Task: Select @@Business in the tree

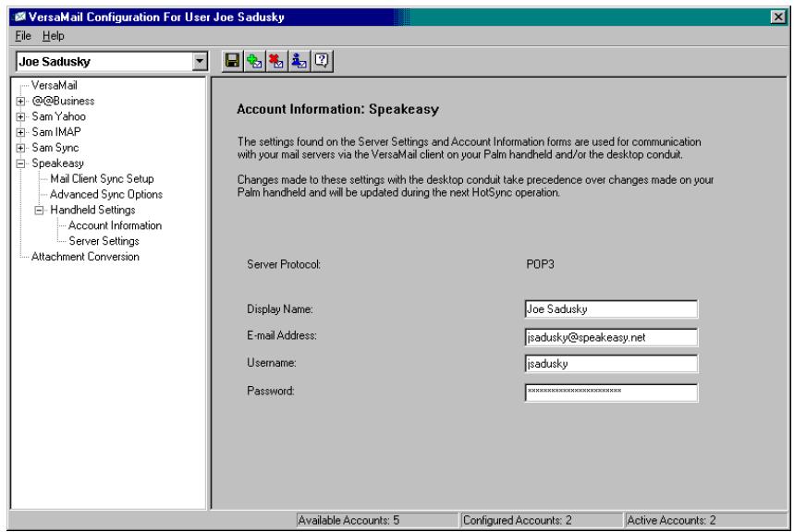Action: [63, 101]
